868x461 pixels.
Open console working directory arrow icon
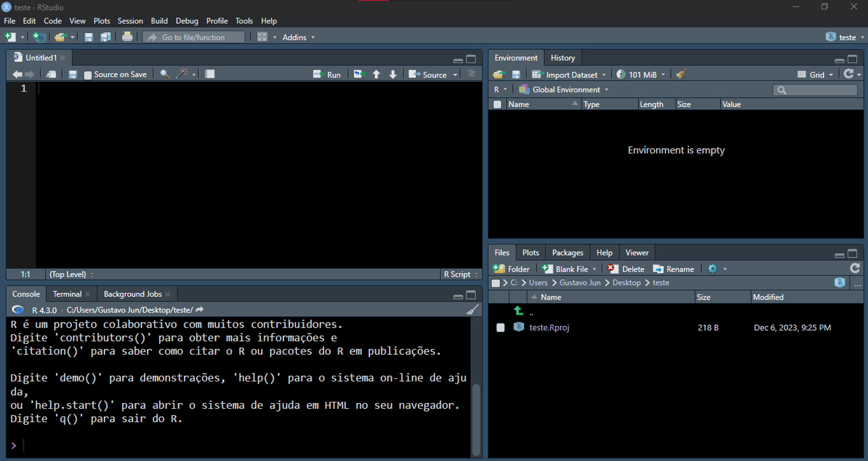point(199,309)
